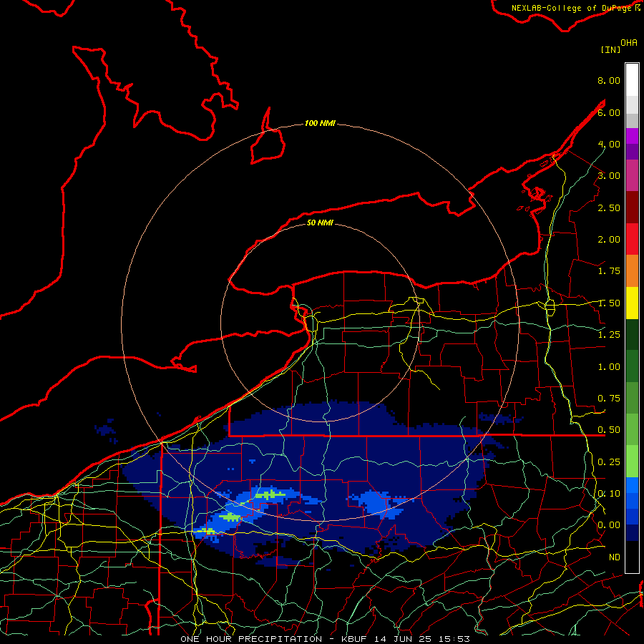
Task: Click the 0.10 legend value
Action: [609, 494]
